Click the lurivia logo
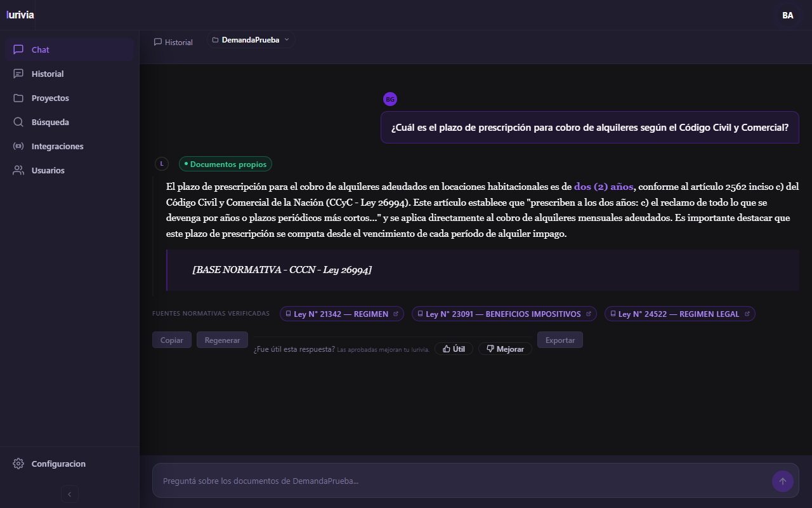Viewport: 812px width, 508px height. pyautogui.click(x=20, y=15)
